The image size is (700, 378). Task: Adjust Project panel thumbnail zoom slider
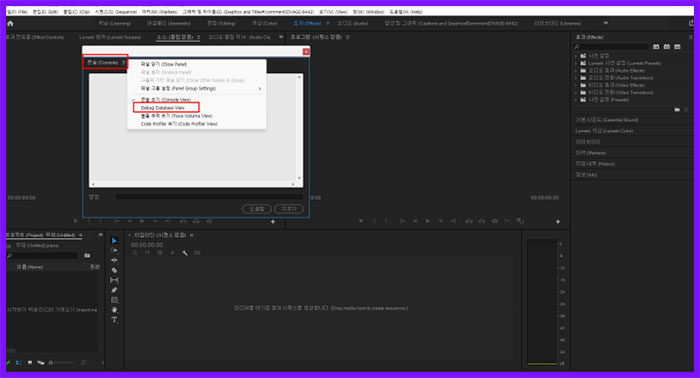coord(62,362)
